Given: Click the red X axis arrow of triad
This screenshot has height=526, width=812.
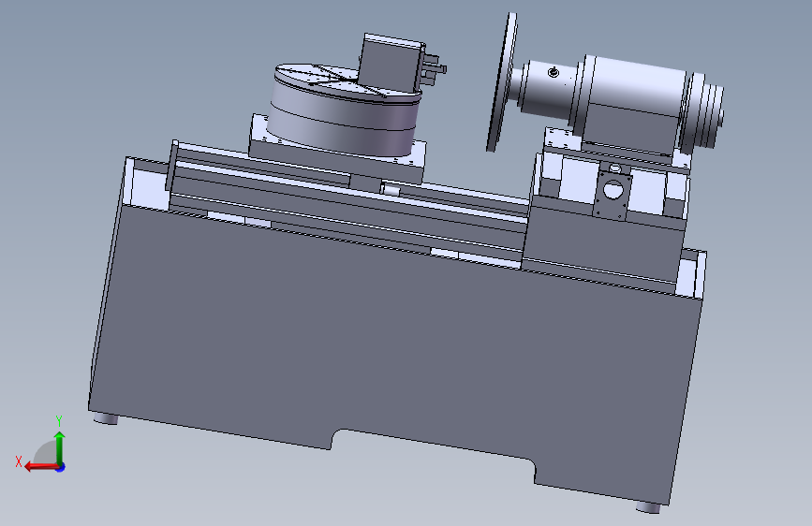Looking at the screenshot, I should point(40,467).
